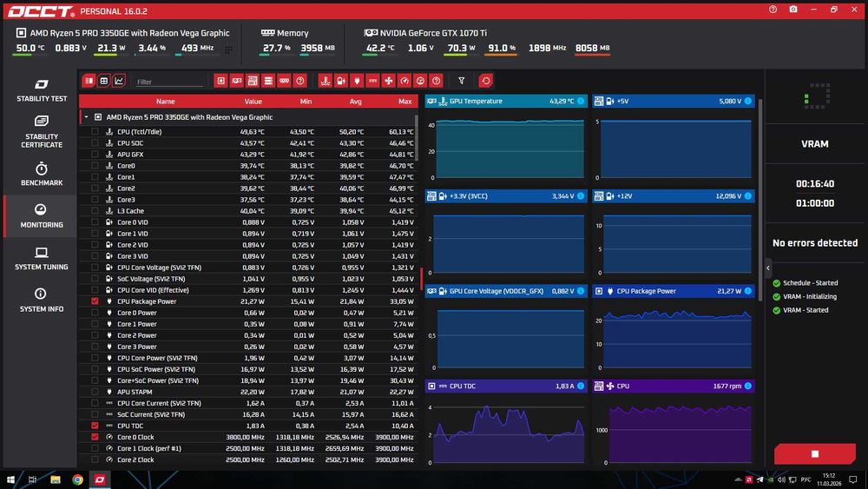Select the Core 1 Clock (perf #1) row

(x=248, y=448)
